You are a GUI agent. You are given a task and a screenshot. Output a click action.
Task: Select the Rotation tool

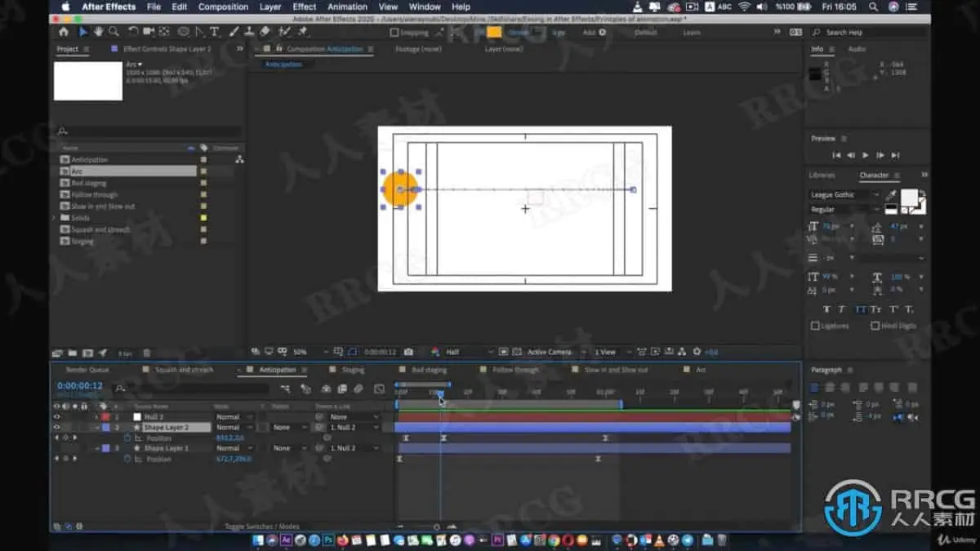pyautogui.click(x=133, y=32)
